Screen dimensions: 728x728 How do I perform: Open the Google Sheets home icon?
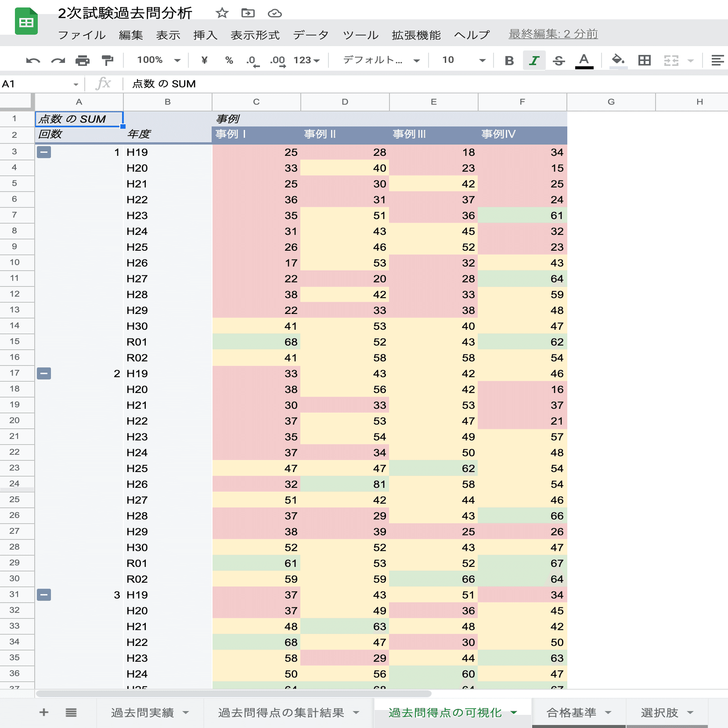(x=26, y=22)
